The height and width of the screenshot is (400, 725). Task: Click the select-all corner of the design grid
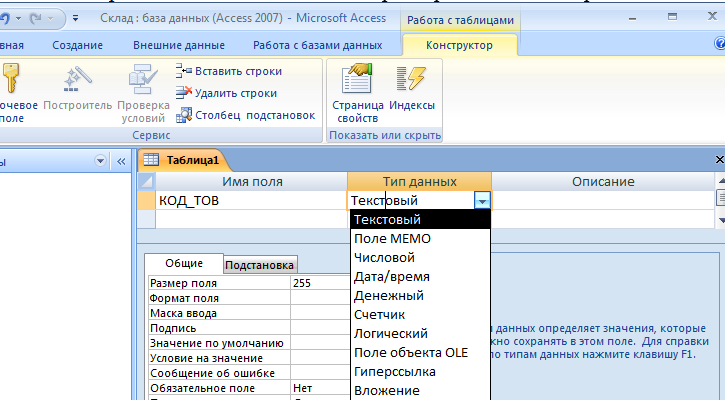pos(146,182)
